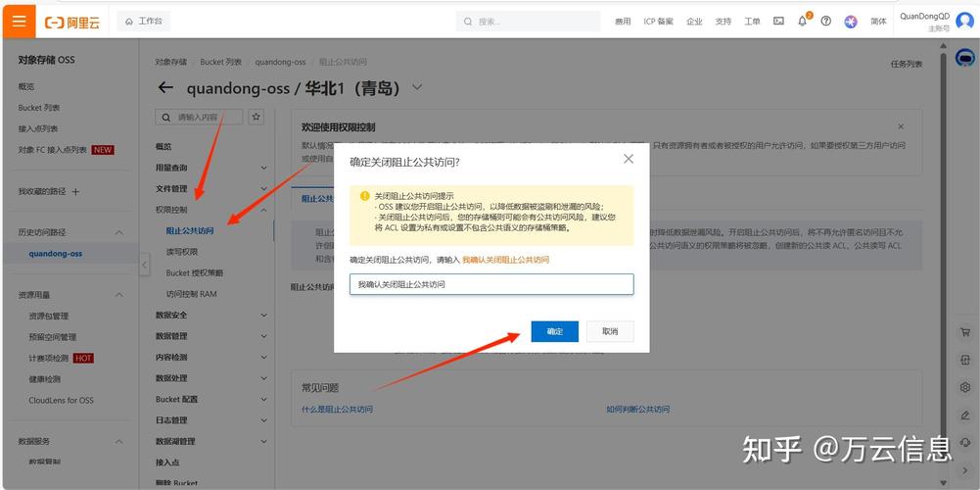Collapse 历史访问路径 section

(118, 232)
